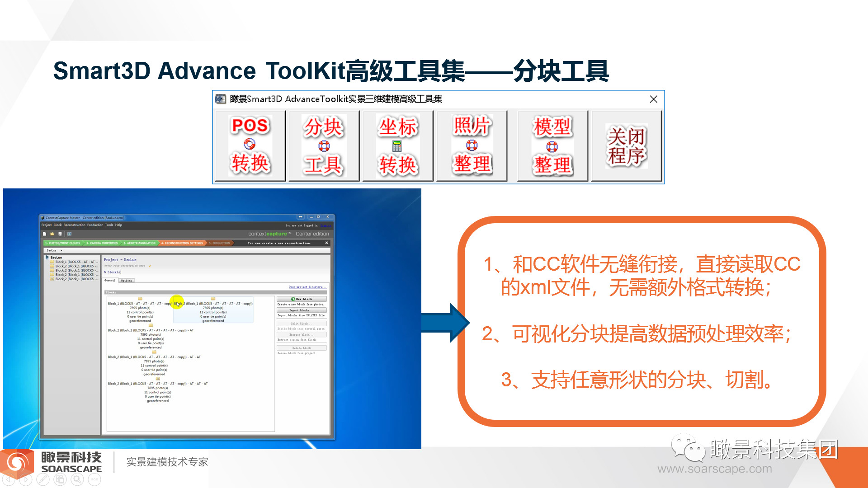Click the 'You are not logged in.' text
This screenshot has height=488, width=868.
click(x=302, y=225)
